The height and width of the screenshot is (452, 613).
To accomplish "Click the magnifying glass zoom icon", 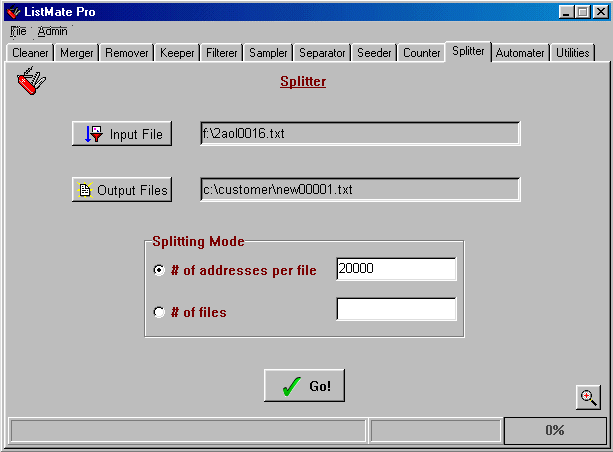I will [x=588, y=397].
